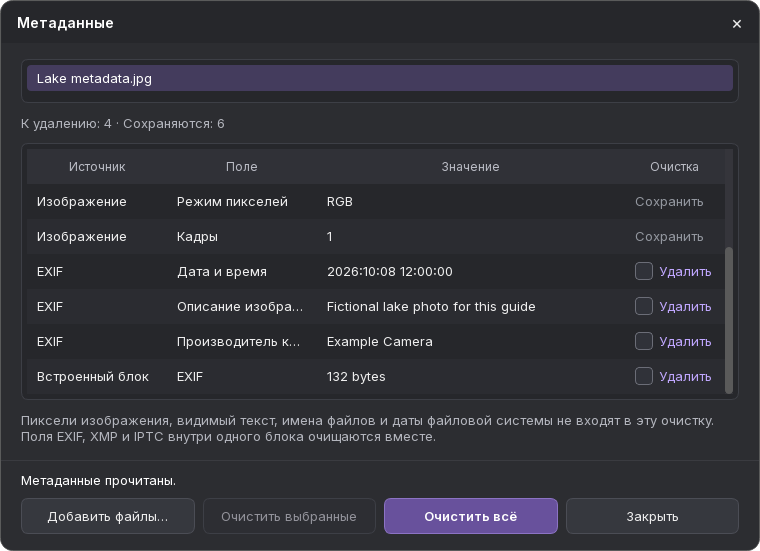This screenshot has height=551, width=760.
Task: Click the value 2026:10:08 12:00:00
Action: pyautogui.click(x=390, y=271)
